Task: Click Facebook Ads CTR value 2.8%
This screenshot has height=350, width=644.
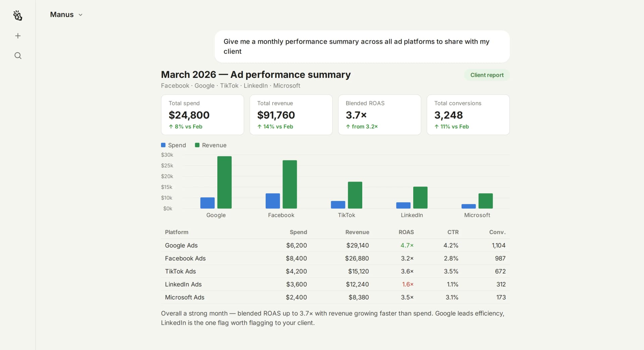Action: point(451,258)
